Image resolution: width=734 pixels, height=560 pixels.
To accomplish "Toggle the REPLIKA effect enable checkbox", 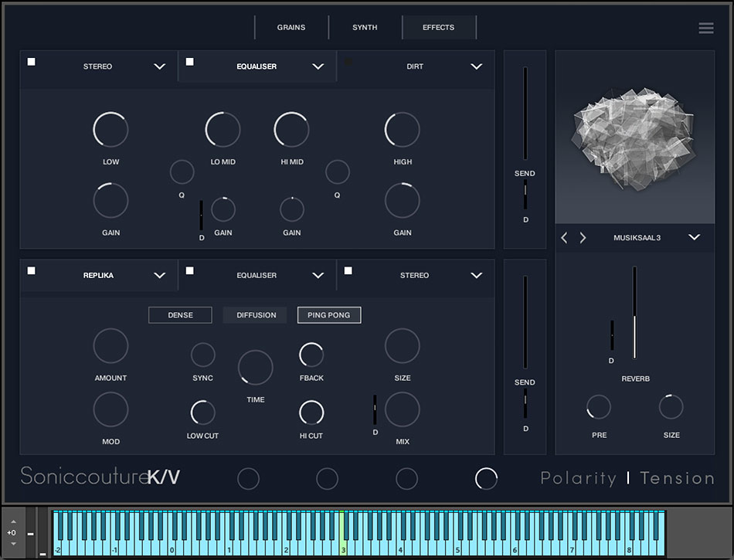I will click(32, 270).
